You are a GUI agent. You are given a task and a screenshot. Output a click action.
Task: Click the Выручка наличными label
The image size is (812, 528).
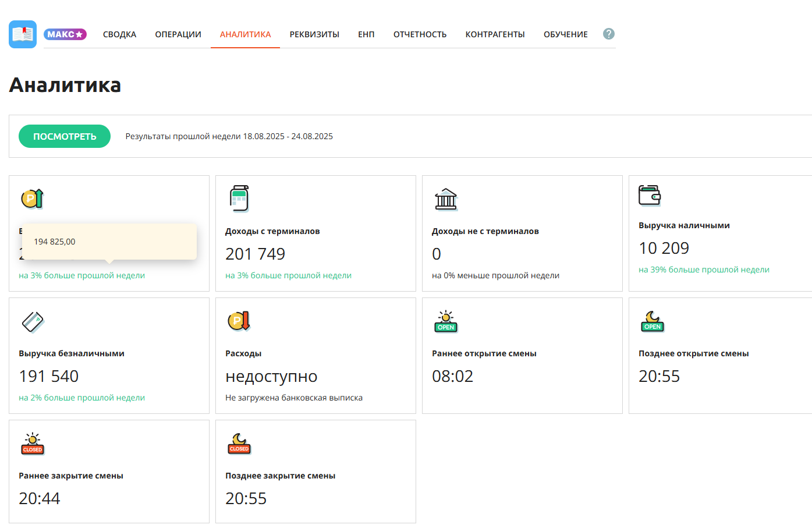684,225
